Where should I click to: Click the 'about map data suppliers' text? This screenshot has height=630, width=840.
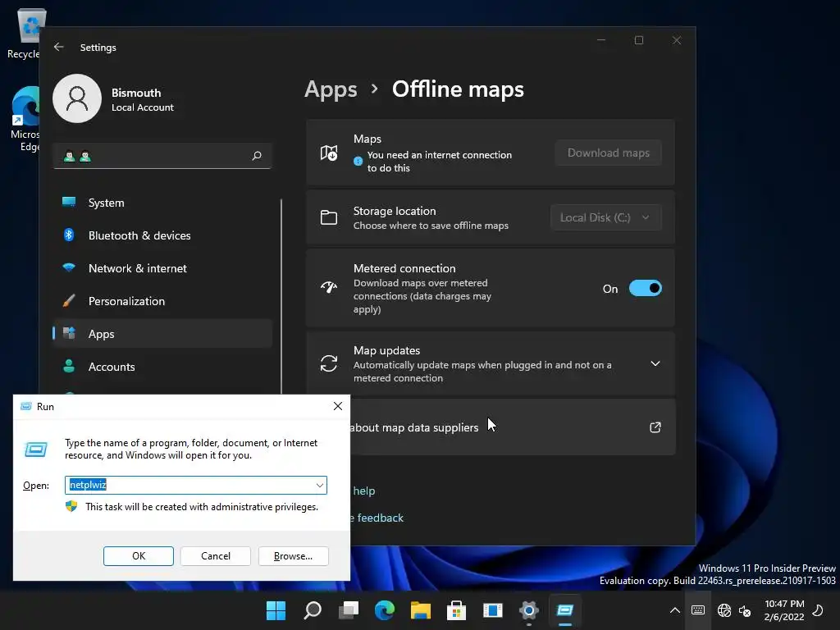point(414,427)
